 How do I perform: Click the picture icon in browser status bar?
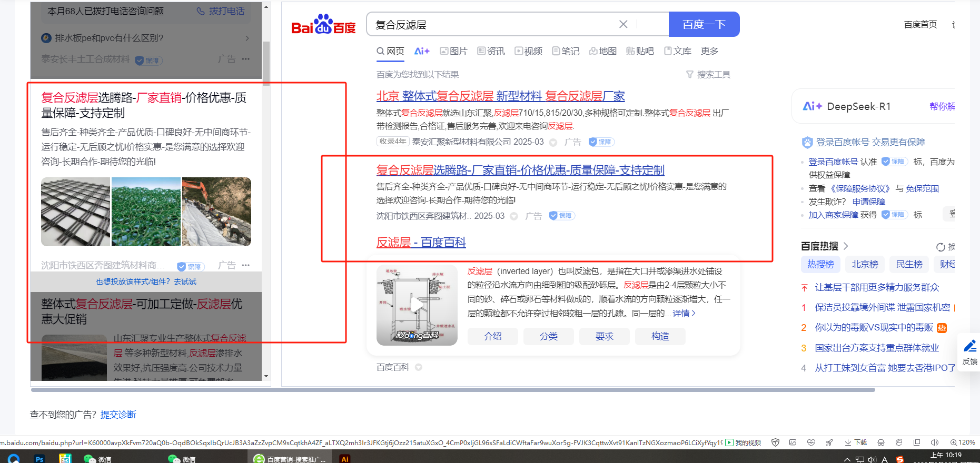click(x=793, y=442)
